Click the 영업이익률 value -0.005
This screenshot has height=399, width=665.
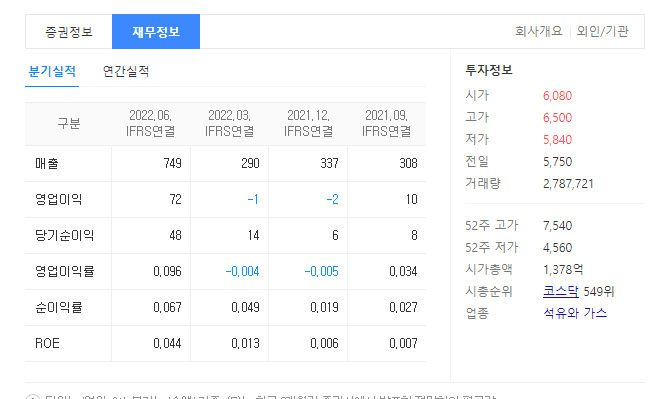pyautogui.click(x=321, y=271)
